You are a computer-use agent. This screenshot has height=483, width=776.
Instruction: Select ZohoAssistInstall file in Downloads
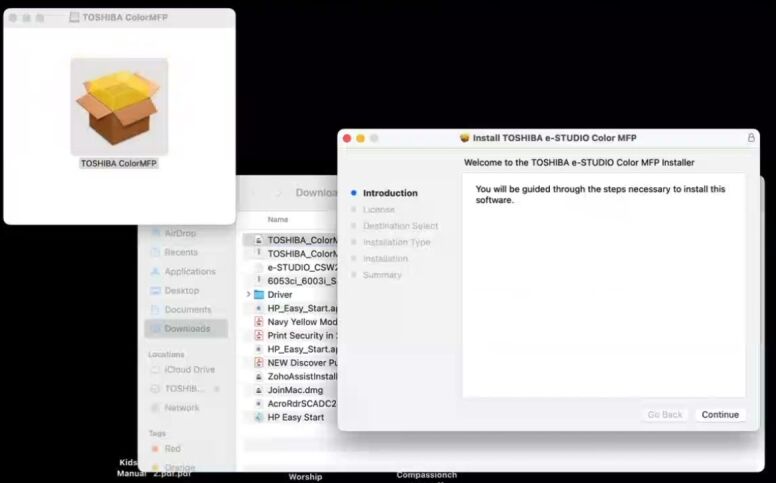(x=302, y=376)
